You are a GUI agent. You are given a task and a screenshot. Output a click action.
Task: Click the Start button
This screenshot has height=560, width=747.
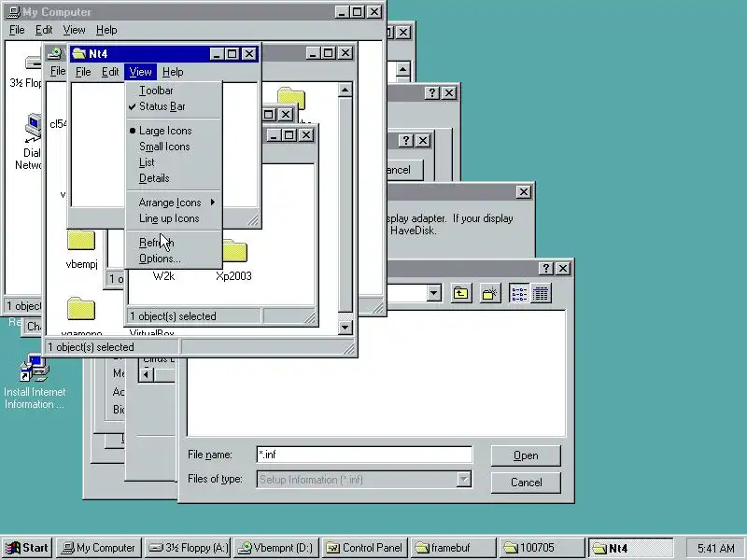[x=28, y=548]
